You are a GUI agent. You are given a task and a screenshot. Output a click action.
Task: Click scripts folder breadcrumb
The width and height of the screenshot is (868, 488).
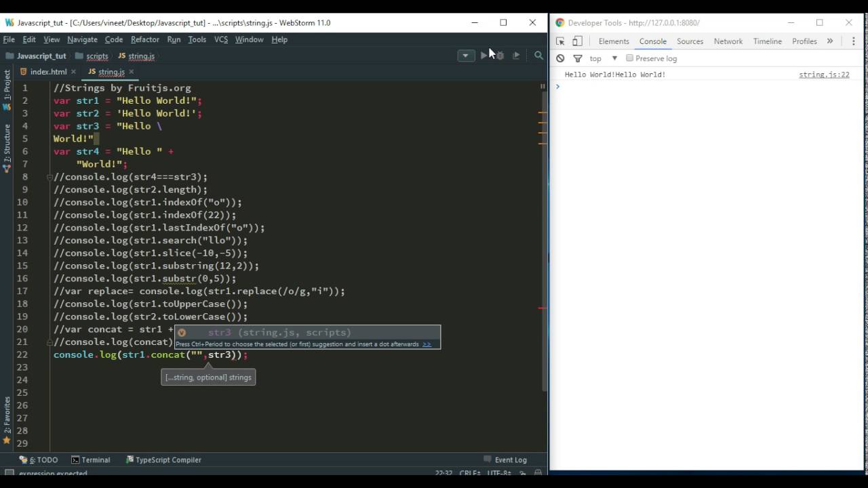point(92,56)
